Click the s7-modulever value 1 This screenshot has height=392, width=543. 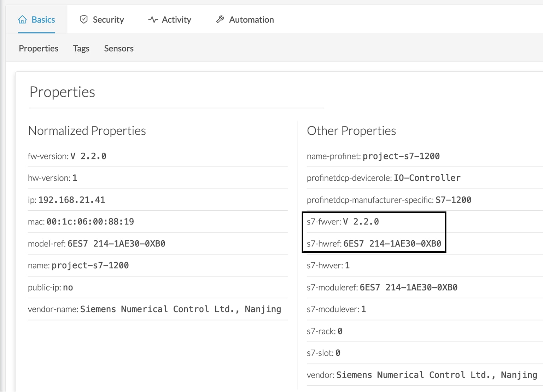[x=363, y=309]
